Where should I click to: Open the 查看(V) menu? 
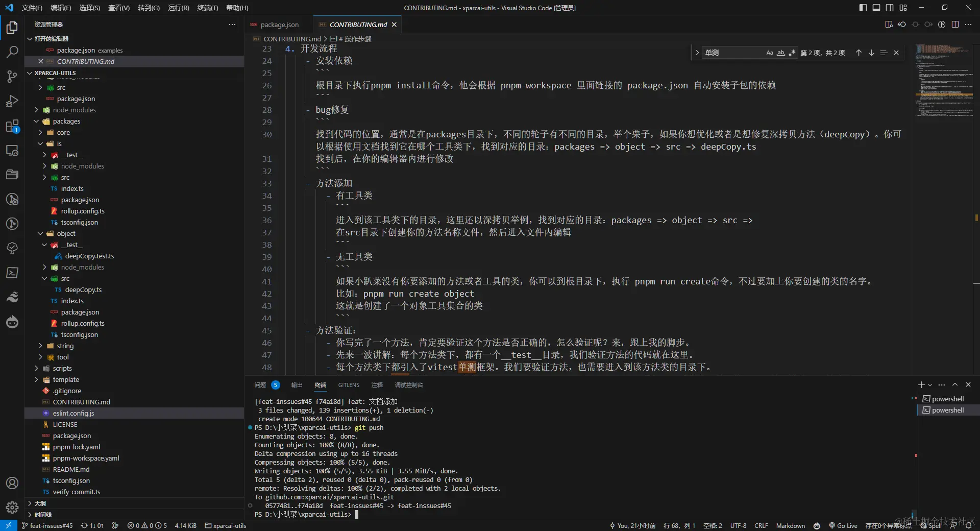click(x=119, y=8)
